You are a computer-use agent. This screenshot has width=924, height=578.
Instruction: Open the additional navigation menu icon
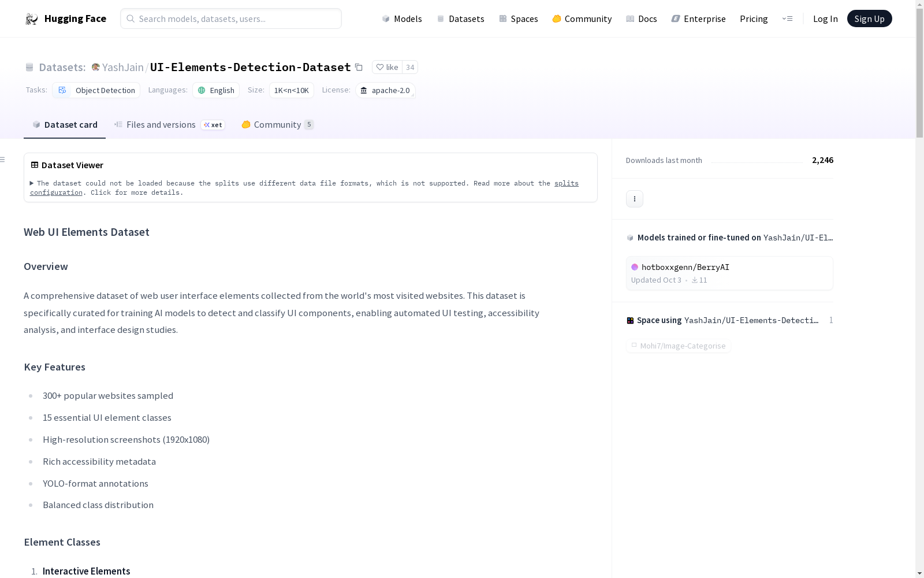787,18
